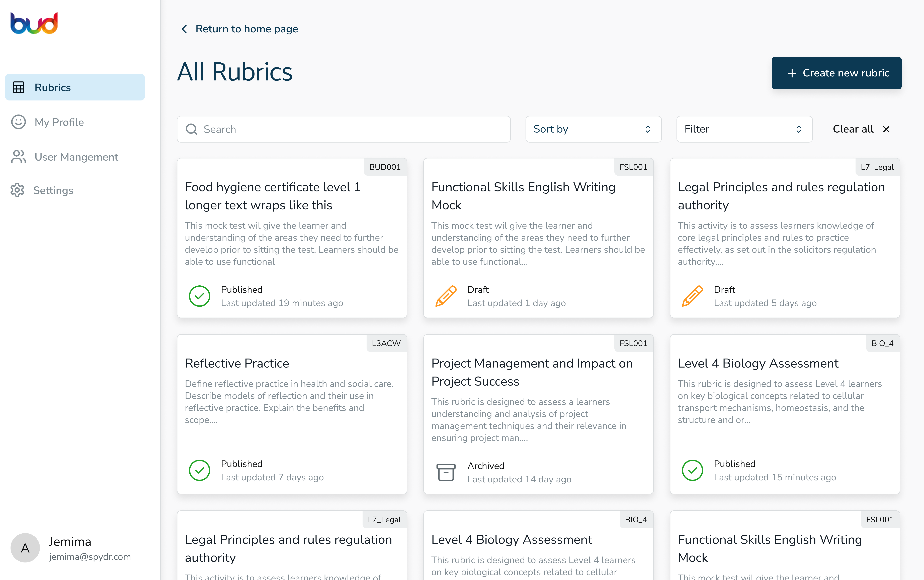The width and height of the screenshot is (924, 580).
Task: Clear all filters with the X
Action: pyautogui.click(x=886, y=129)
